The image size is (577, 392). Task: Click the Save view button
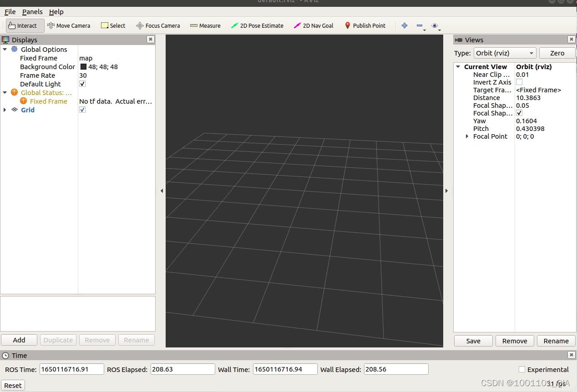[473, 341]
